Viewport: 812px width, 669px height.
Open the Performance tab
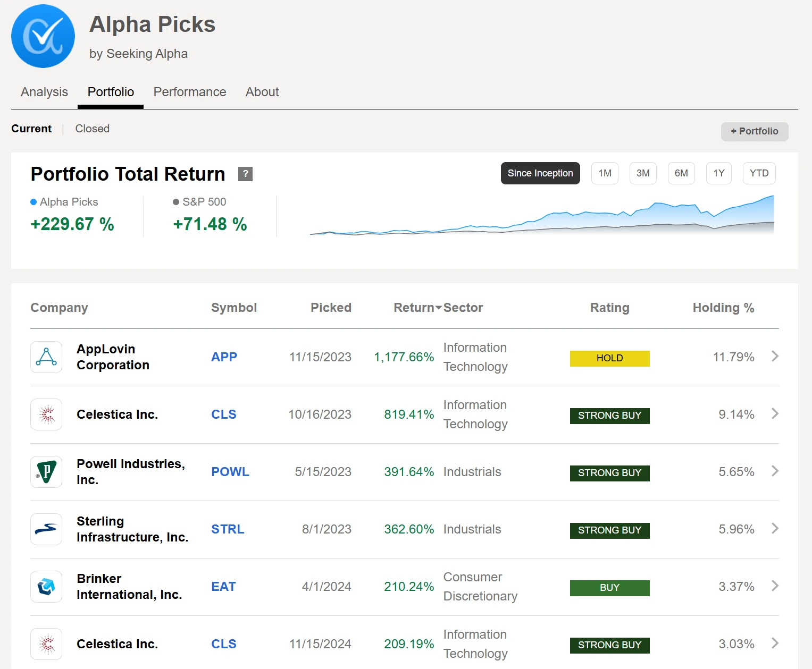click(190, 92)
